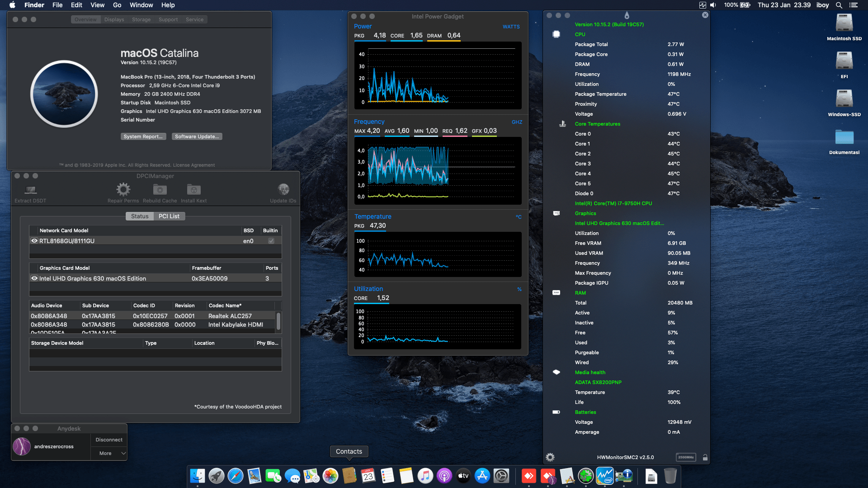Open the Trash in the Dock
Screen dimensions: 868x488
click(x=670, y=476)
